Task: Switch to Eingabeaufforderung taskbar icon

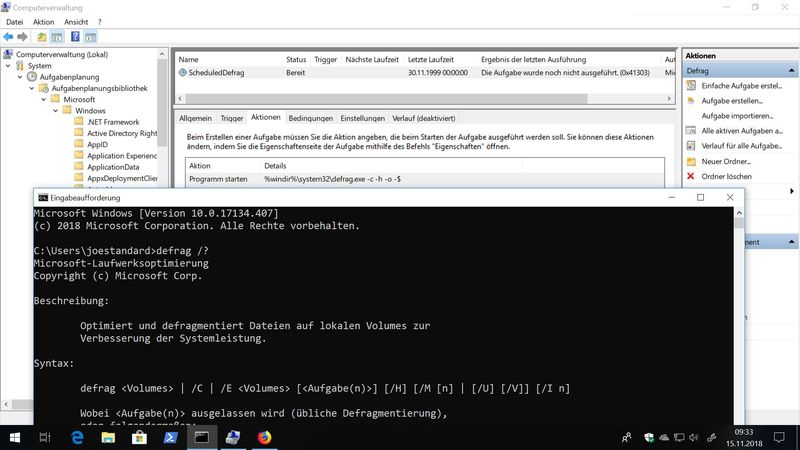Action: 202,437
